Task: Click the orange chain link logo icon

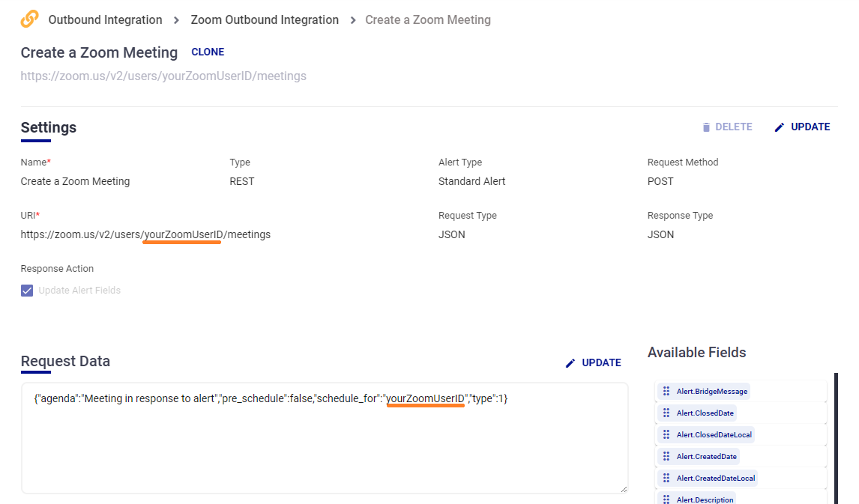Action: click(x=30, y=19)
